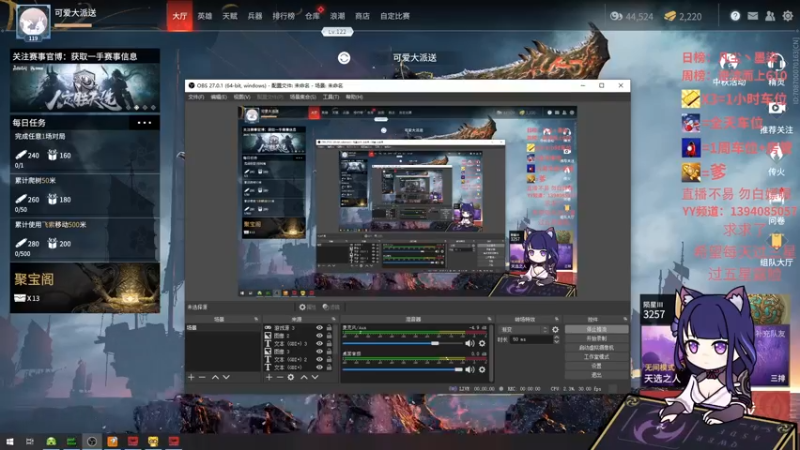Open the help question-mark icon in game header
Image resolution: width=800 pixels, height=450 pixels.
coord(735,16)
